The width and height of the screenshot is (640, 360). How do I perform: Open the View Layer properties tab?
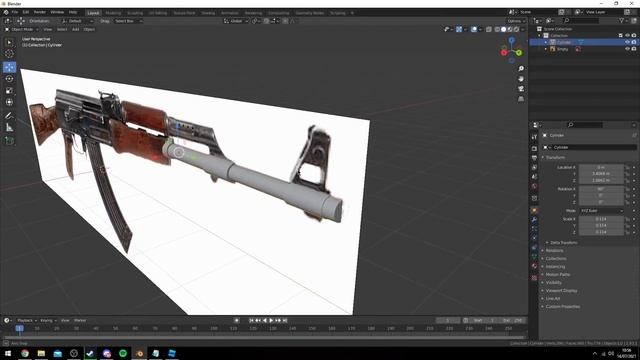pos(534,167)
